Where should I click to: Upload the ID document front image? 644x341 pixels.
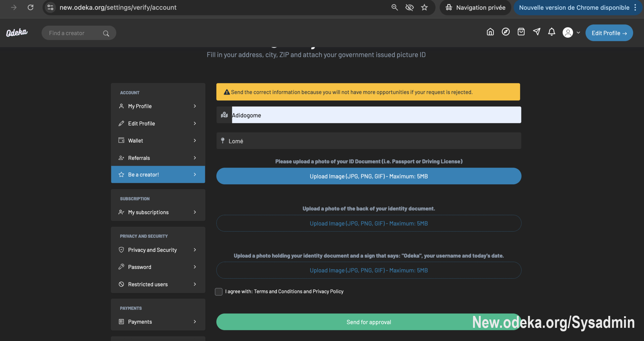click(x=369, y=176)
